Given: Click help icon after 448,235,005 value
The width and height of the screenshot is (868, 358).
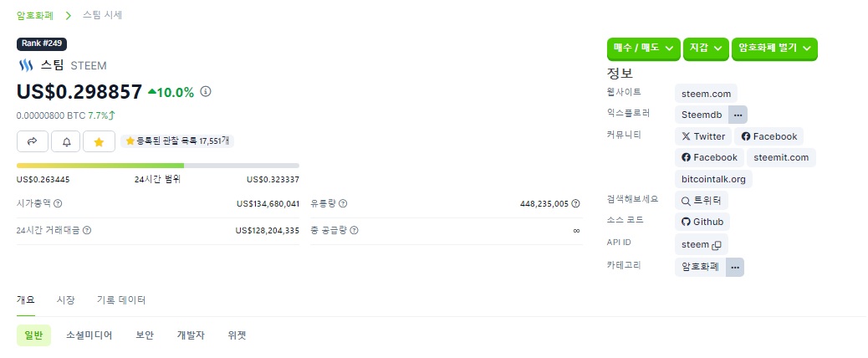Looking at the screenshot, I should click(575, 203).
